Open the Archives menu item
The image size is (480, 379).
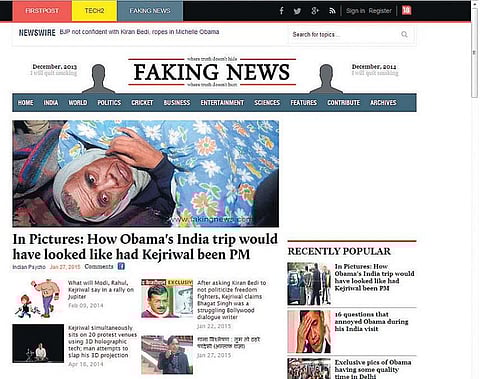pos(383,103)
